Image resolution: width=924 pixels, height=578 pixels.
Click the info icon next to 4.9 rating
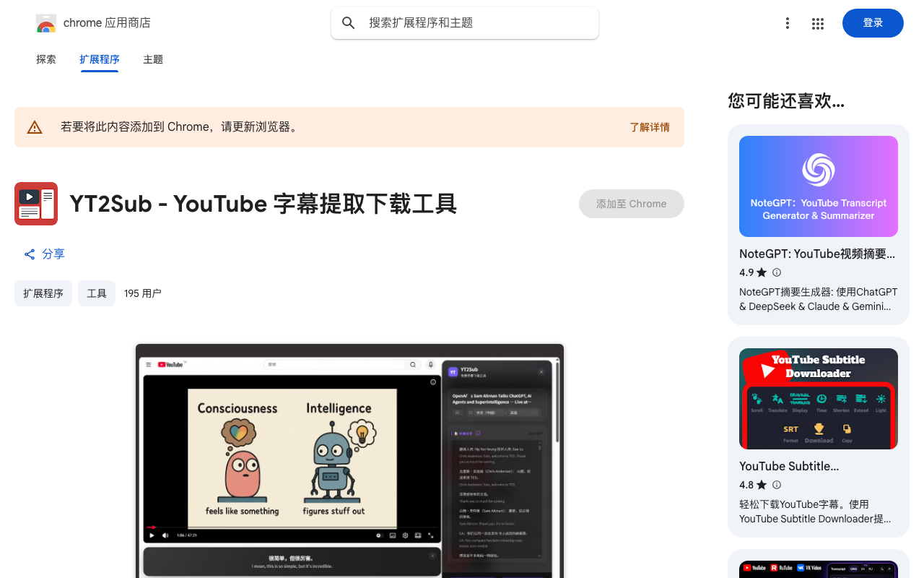pos(777,272)
